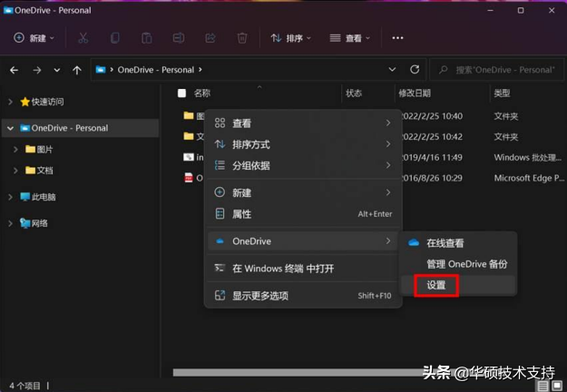Select OneDrive - Personal in navigation tree
The image size is (567, 392).
[80, 128]
